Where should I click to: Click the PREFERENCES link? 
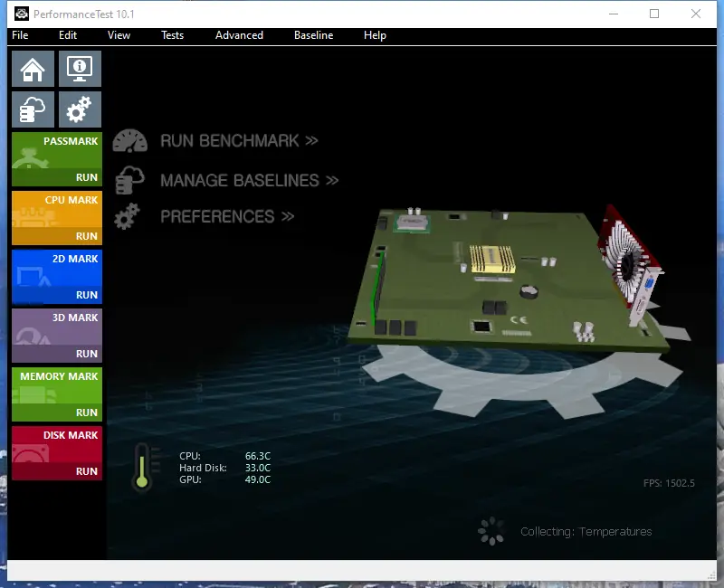(x=227, y=216)
